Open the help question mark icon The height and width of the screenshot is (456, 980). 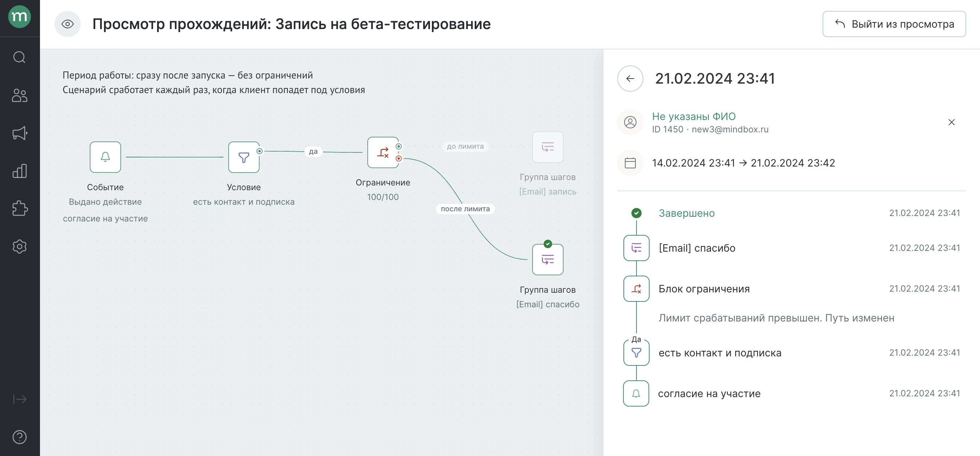click(x=19, y=437)
